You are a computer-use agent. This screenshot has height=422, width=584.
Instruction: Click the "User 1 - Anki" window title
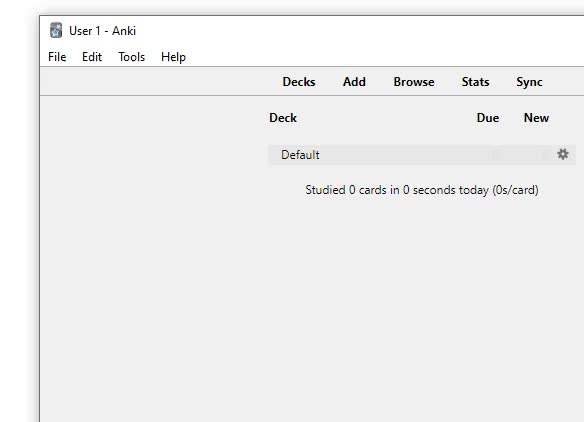click(102, 31)
